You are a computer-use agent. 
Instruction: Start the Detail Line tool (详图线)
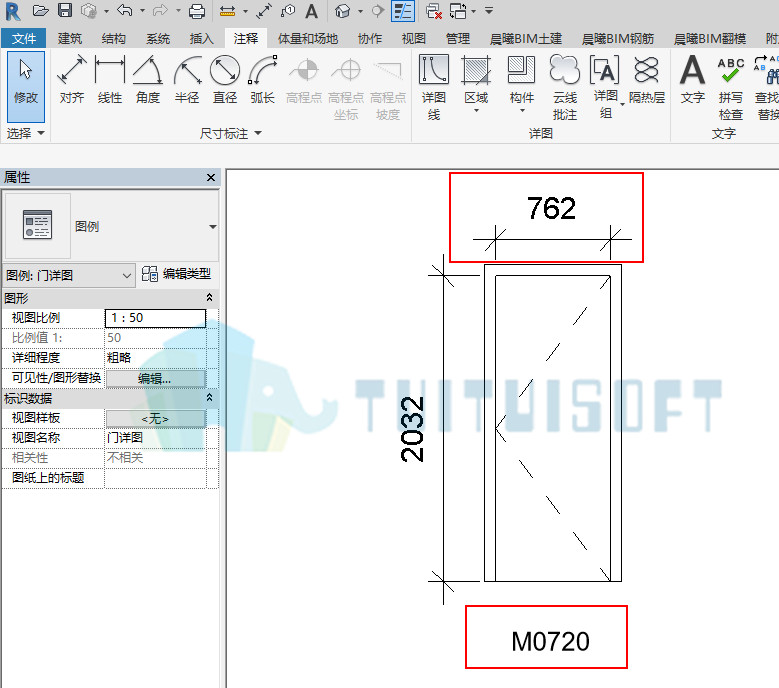[434, 88]
